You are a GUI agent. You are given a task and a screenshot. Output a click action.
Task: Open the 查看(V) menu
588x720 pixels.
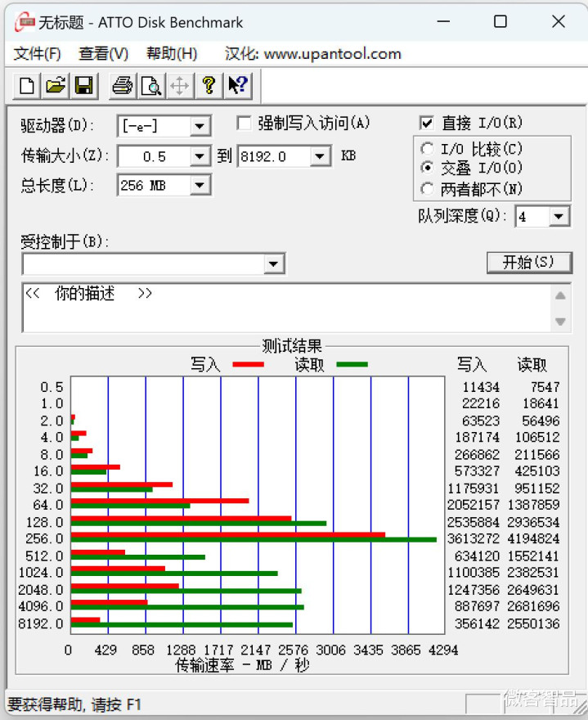[103, 54]
